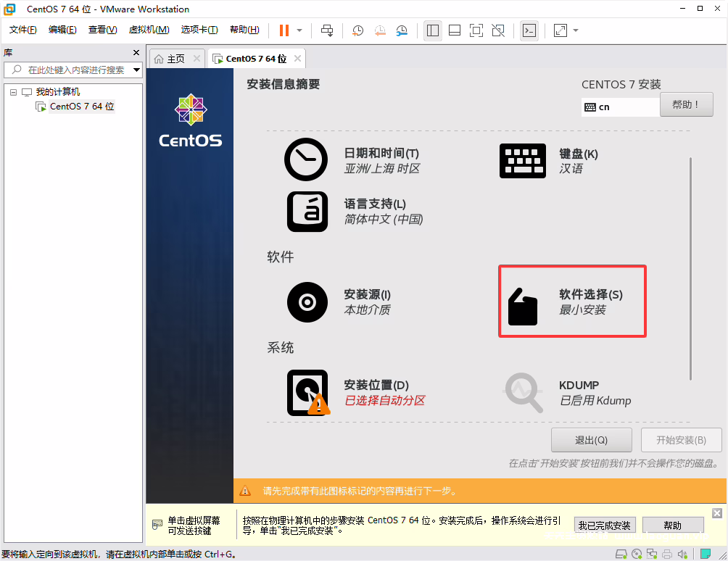Open the suspend button dropdown arrow
This screenshot has width=728, height=561.
point(299,30)
